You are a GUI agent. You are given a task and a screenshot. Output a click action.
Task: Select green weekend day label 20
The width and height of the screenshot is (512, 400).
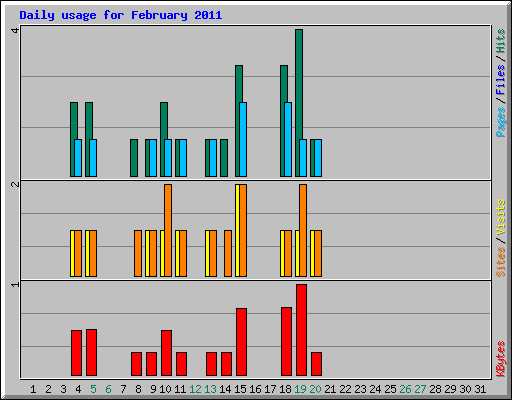point(315,389)
